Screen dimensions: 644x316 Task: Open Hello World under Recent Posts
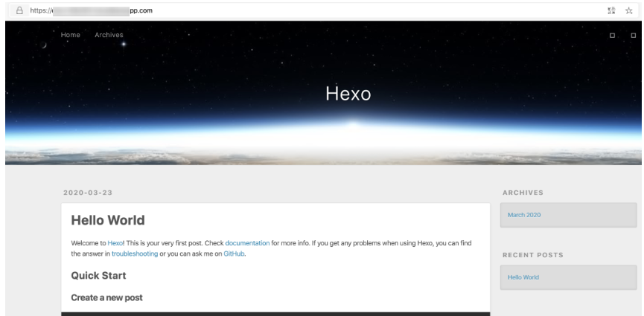click(523, 277)
